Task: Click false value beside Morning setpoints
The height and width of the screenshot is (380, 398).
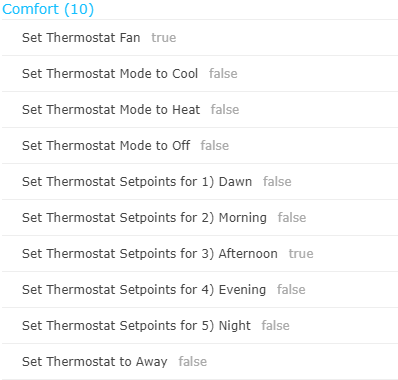Action: tap(292, 218)
